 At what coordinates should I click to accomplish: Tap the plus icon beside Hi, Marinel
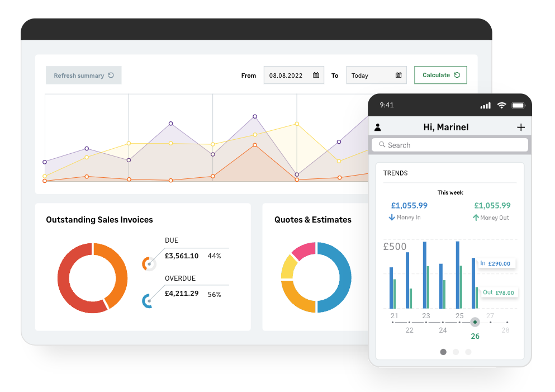[521, 127]
